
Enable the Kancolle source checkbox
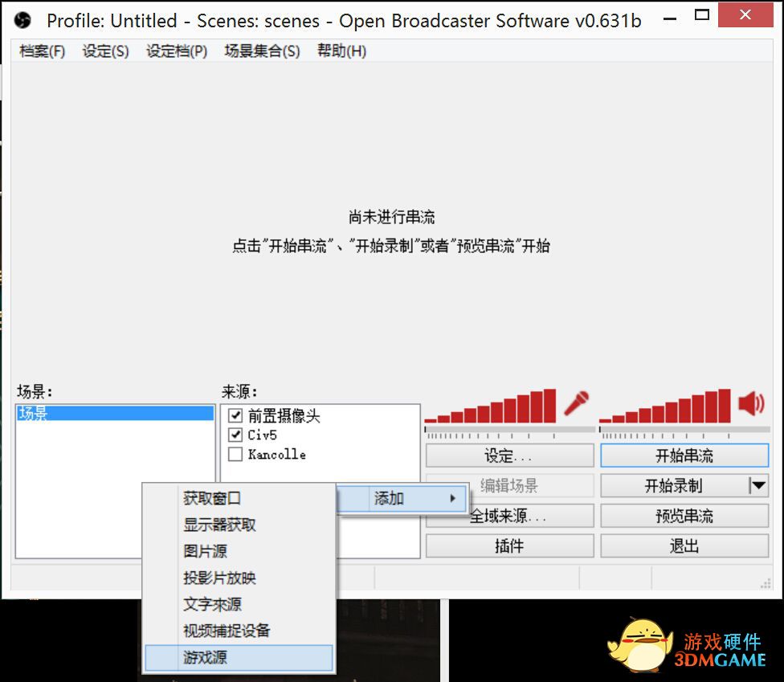click(235, 454)
